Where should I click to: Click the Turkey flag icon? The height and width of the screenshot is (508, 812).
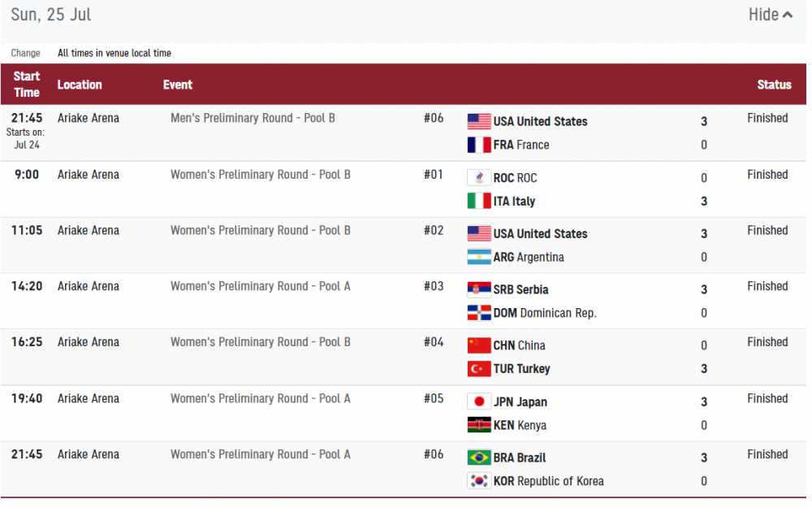(x=479, y=369)
